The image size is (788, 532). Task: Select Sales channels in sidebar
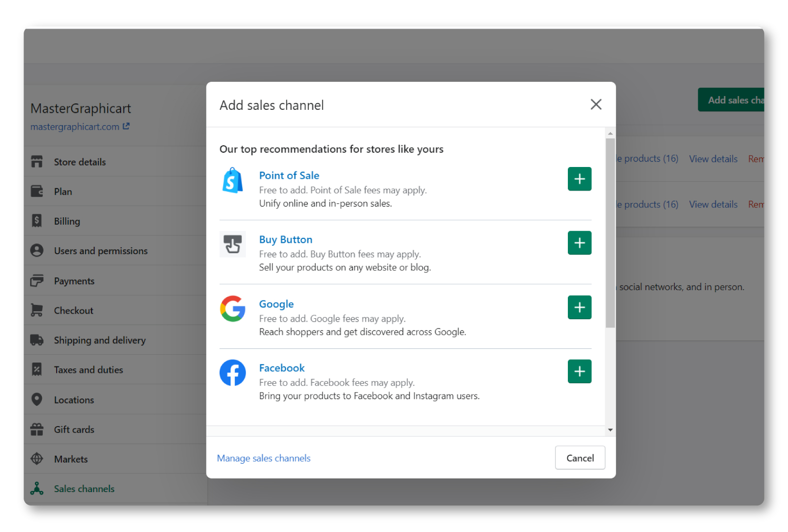tap(115, 489)
